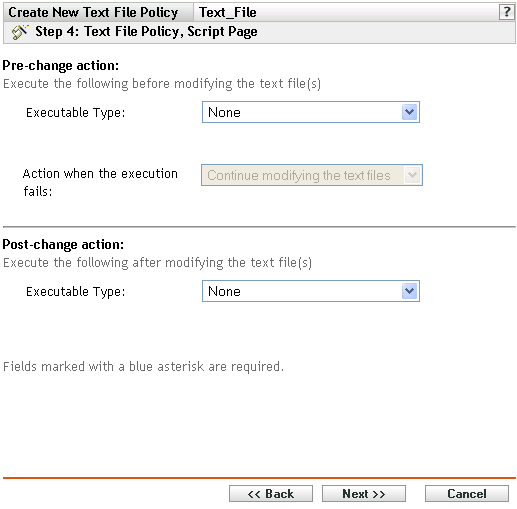Click the 'Text_File' policy name header
The width and height of the screenshot is (517, 509).
(228, 12)
